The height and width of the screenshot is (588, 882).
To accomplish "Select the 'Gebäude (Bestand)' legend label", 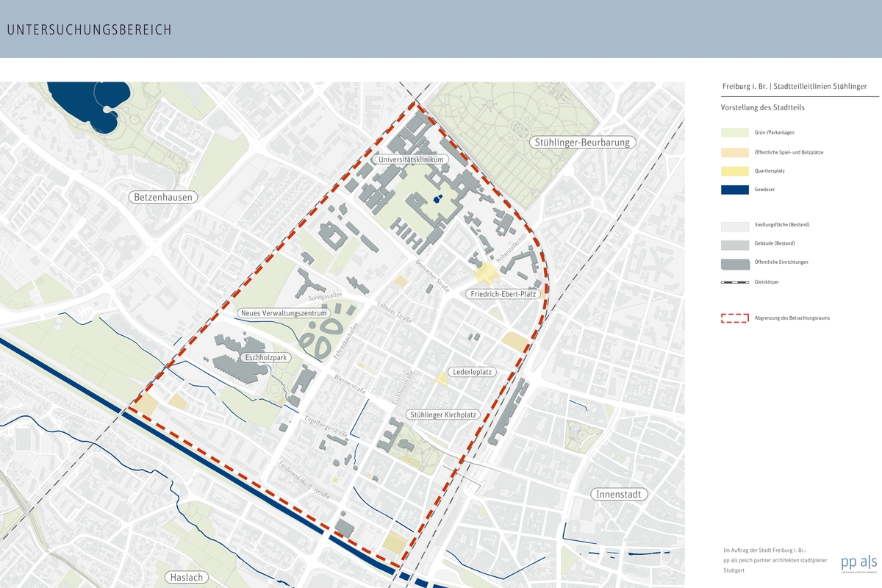I will point(775,243).
